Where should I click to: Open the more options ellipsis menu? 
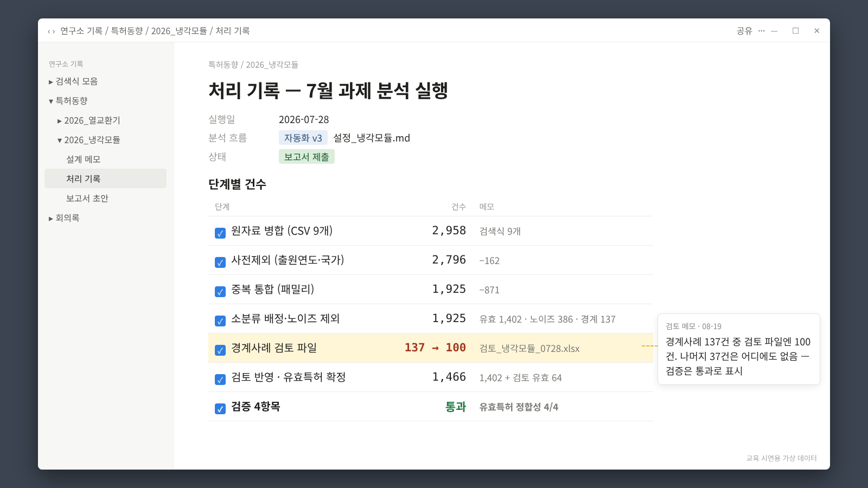point(762,31)
